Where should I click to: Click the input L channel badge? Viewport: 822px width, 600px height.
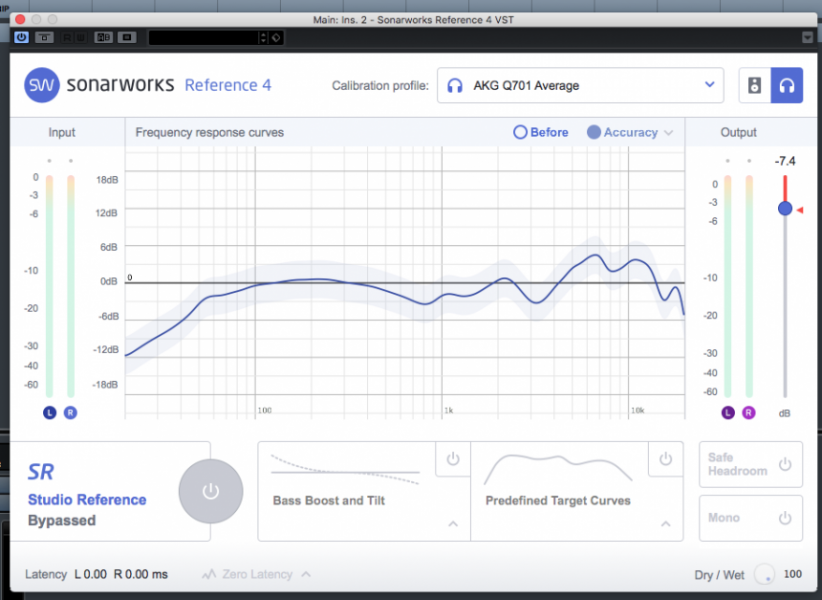[x=50, y=413]
